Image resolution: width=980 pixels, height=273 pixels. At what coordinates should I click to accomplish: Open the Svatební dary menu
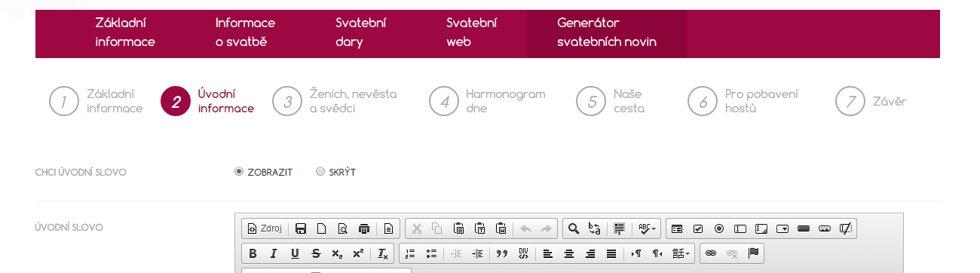(x=360, y=33)
